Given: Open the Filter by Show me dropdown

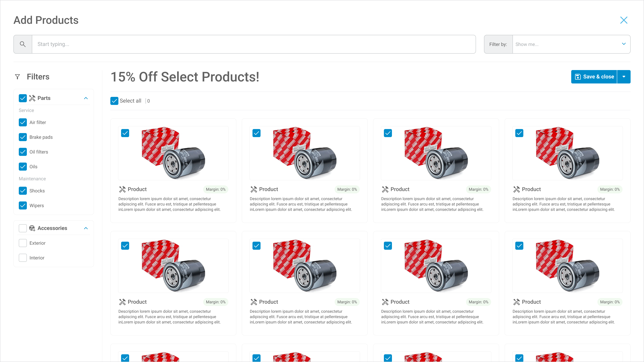Looking at the screenshot, I should point(571,44).
